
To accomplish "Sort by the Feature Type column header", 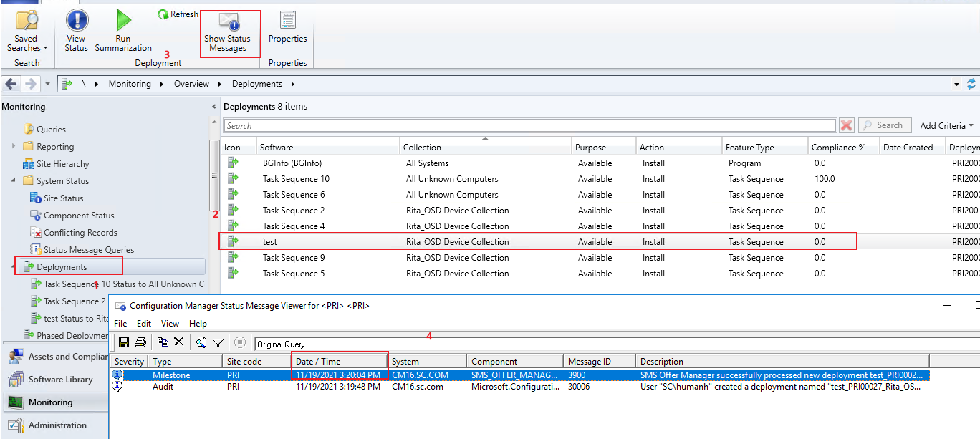I will click(x=765, y=147).
